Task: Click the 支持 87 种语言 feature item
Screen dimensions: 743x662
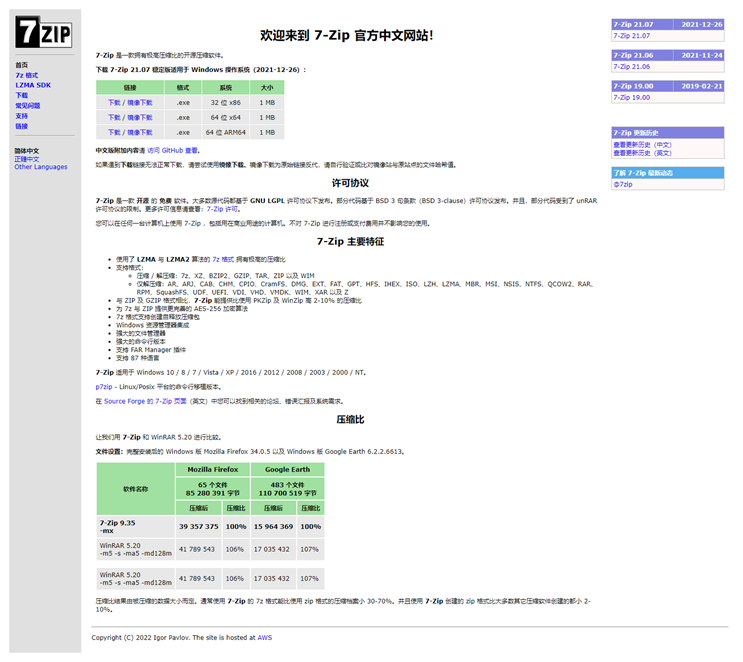Action: (x=137, y=358)
